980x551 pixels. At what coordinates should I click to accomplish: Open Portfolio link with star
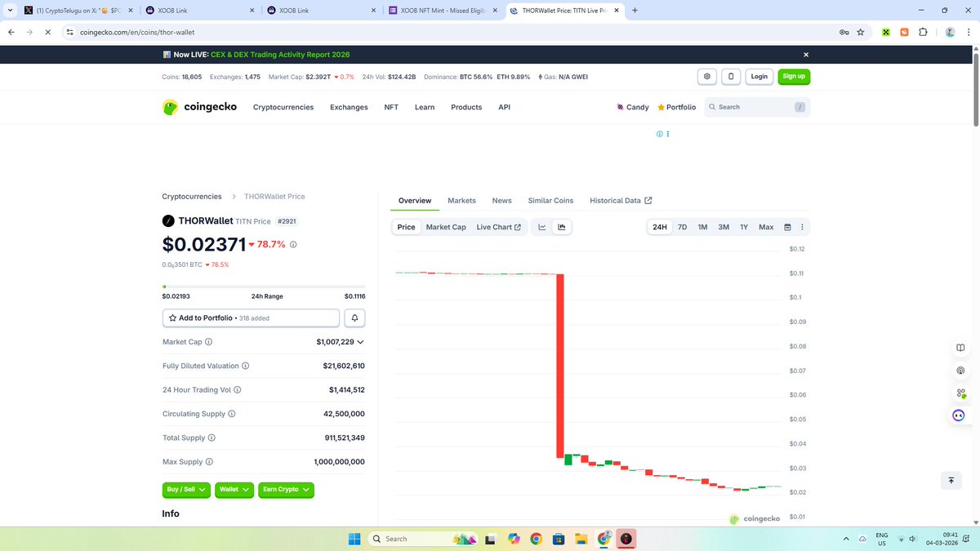coord(676,107)
